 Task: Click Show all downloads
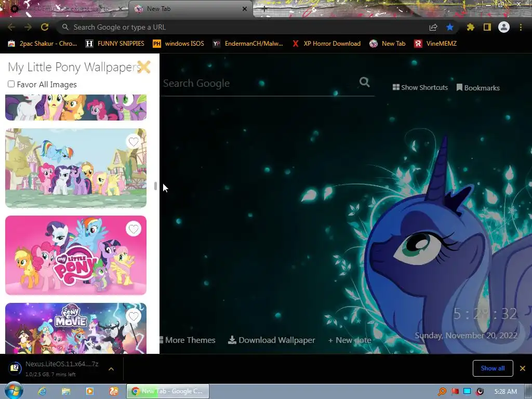tap(493, 368)
